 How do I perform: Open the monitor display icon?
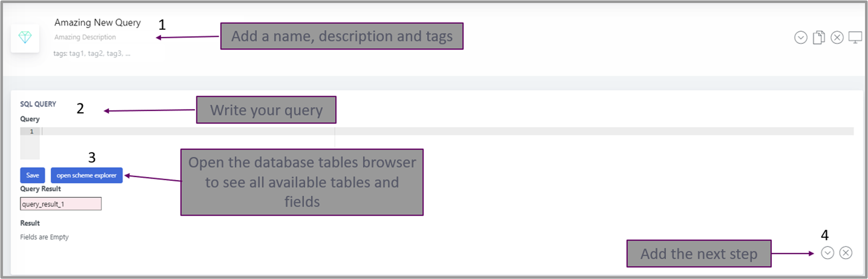[855, 38]
